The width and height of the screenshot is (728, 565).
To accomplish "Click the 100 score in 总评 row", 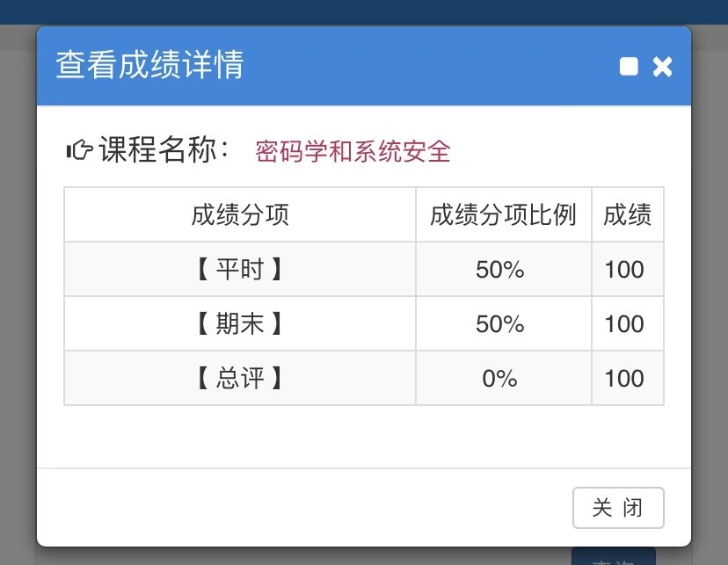I will [624, 379].
